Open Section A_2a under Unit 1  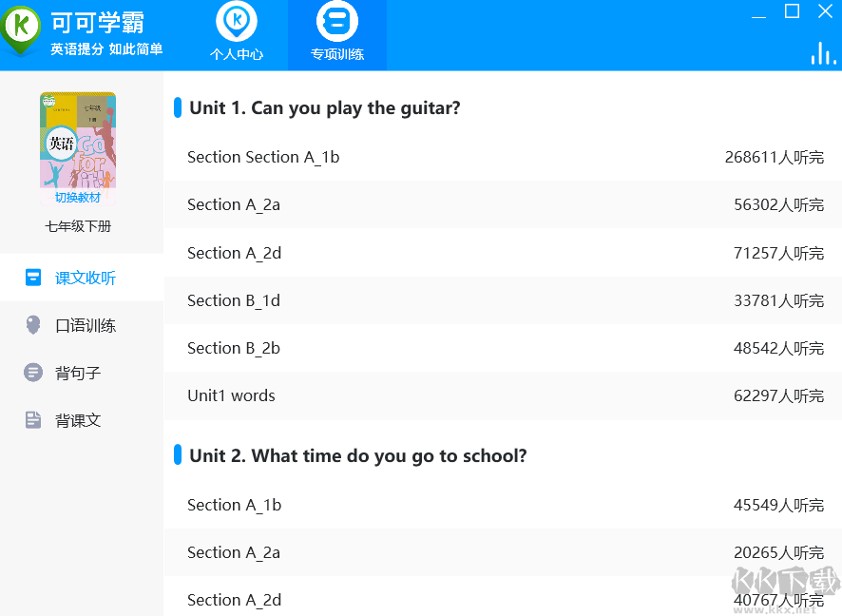[x=234, y=204]
